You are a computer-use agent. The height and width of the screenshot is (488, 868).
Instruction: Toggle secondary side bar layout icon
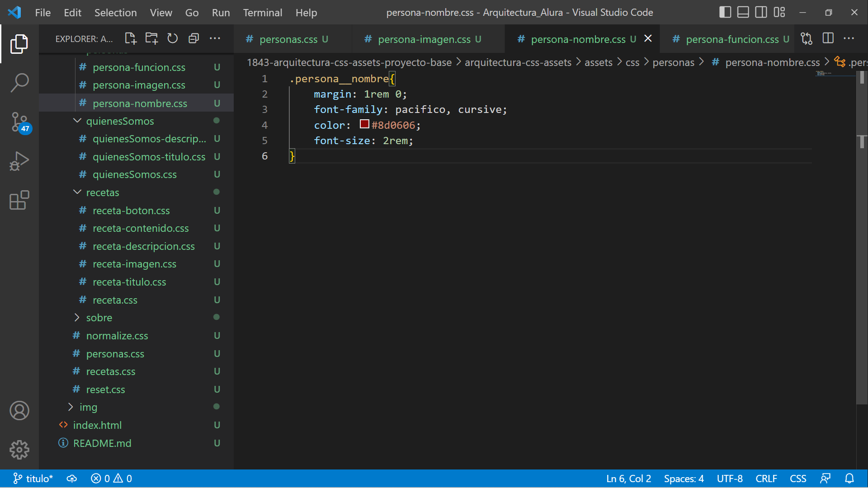[761, 12]
